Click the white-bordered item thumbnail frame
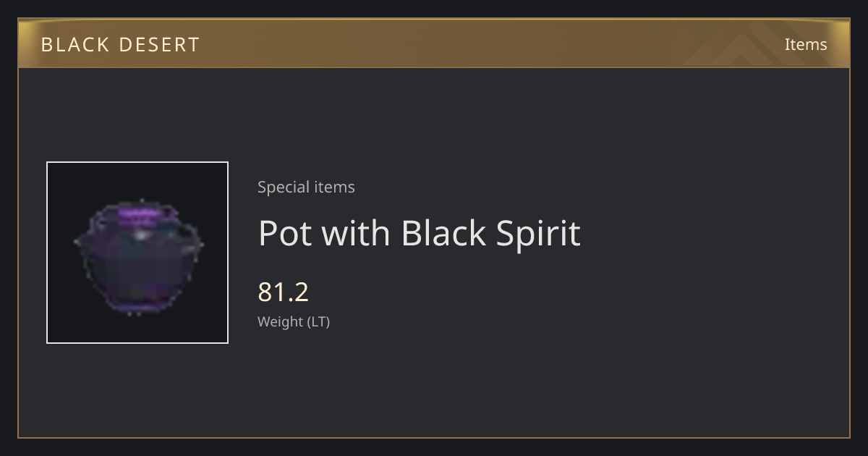 137,253
